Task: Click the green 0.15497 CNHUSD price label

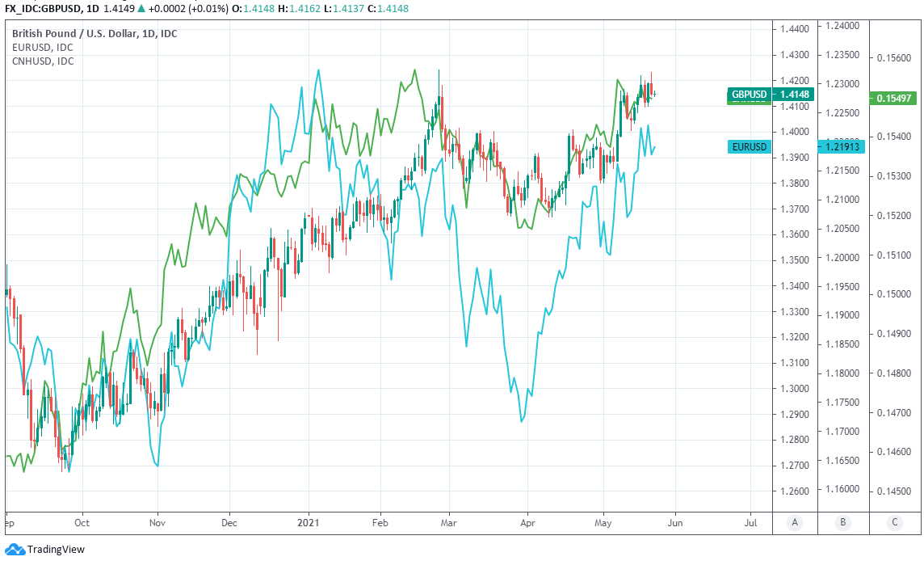Action: click(x=894, y=98)
